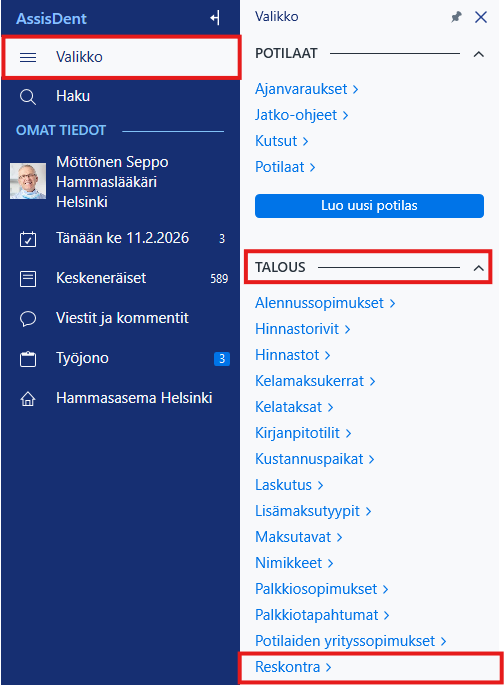
Task: Open user profile photo of Möttönen Seppo
Action: [28, 181]
